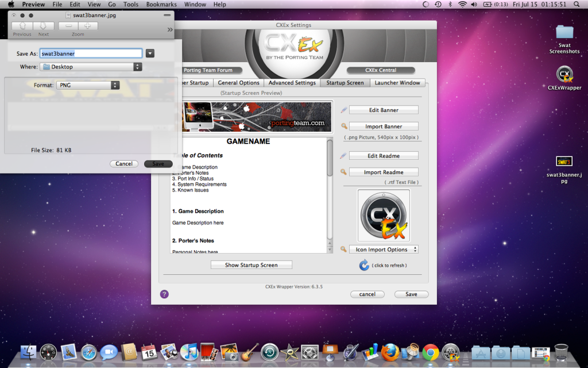Click the Time Machine menu bar icon

[438, 5]
